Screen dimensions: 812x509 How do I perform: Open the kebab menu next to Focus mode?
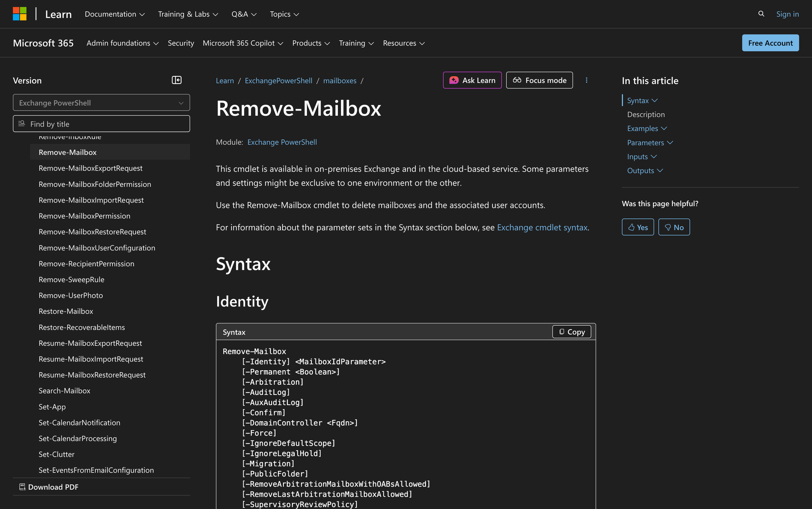586,80
